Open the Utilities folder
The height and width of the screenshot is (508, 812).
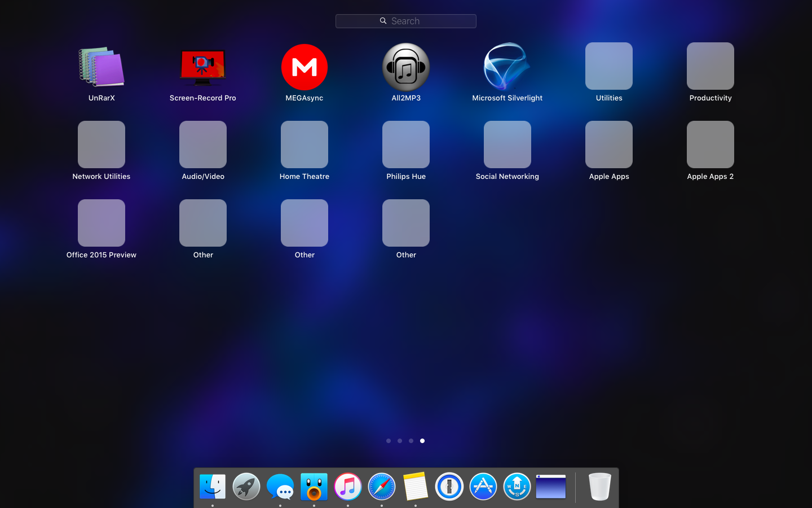coord(609,66)
